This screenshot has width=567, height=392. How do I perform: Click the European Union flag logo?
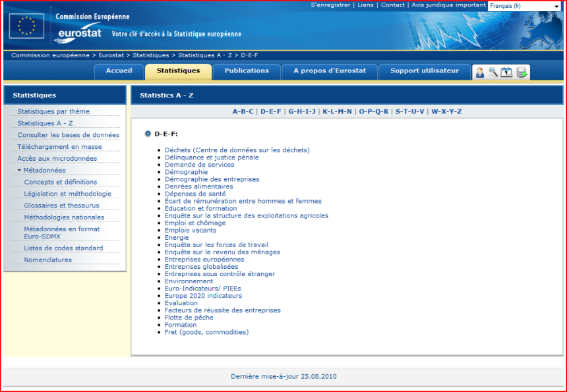26,26
